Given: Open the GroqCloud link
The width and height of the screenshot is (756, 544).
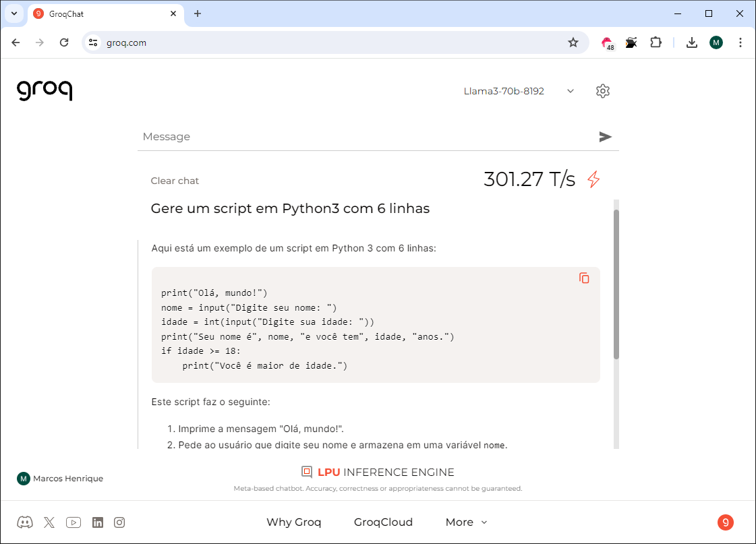Looking at the screenshot, I should [383, 522].
